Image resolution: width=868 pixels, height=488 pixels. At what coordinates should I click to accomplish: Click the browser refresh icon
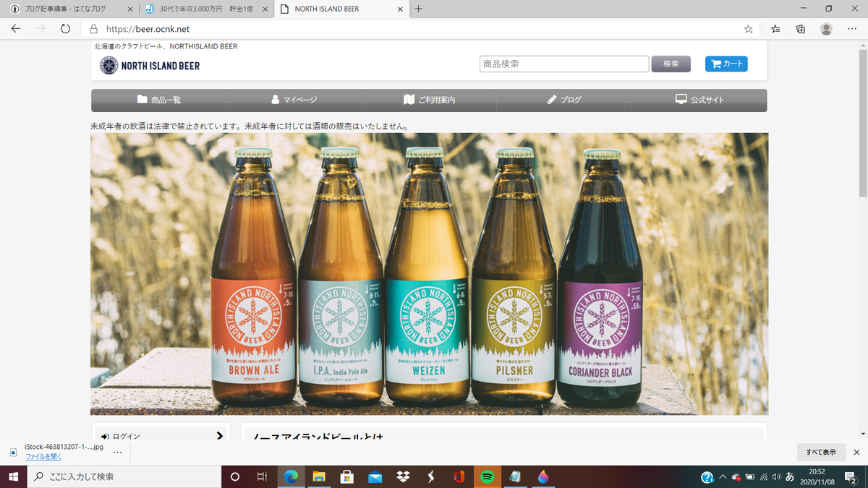point(65,29)
